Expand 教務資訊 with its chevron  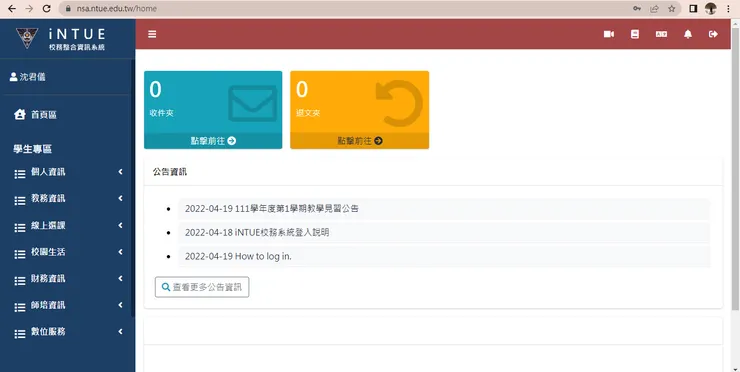coord(120,198)
